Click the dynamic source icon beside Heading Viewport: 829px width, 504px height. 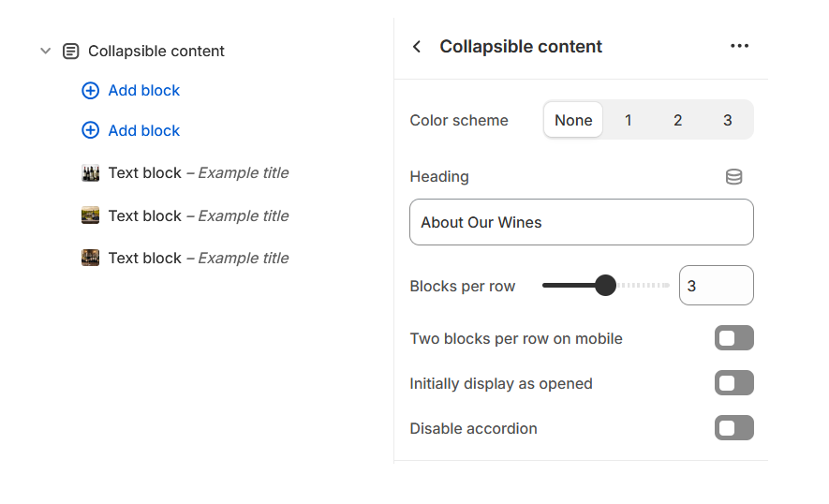[734, 177]
